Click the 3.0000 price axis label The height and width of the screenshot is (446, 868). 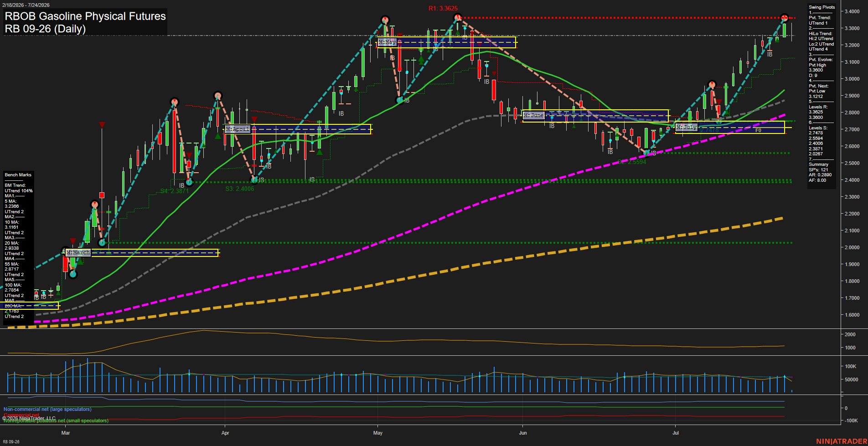[x=852, y=79]
